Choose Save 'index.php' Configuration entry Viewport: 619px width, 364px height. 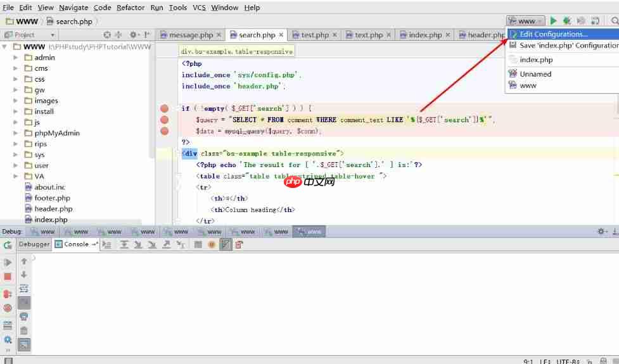[563, 46]
